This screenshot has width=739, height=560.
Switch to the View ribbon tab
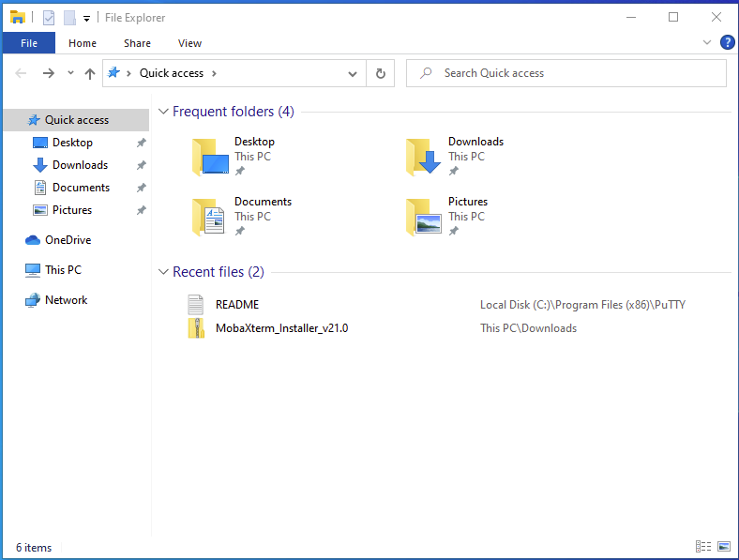(190, 43)
